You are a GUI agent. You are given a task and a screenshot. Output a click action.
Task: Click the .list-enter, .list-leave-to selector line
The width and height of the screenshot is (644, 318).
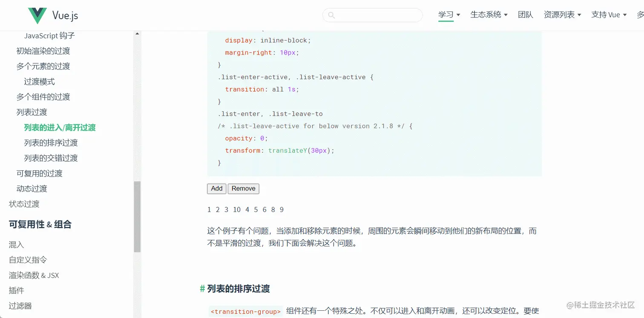[x=270, y=114]
